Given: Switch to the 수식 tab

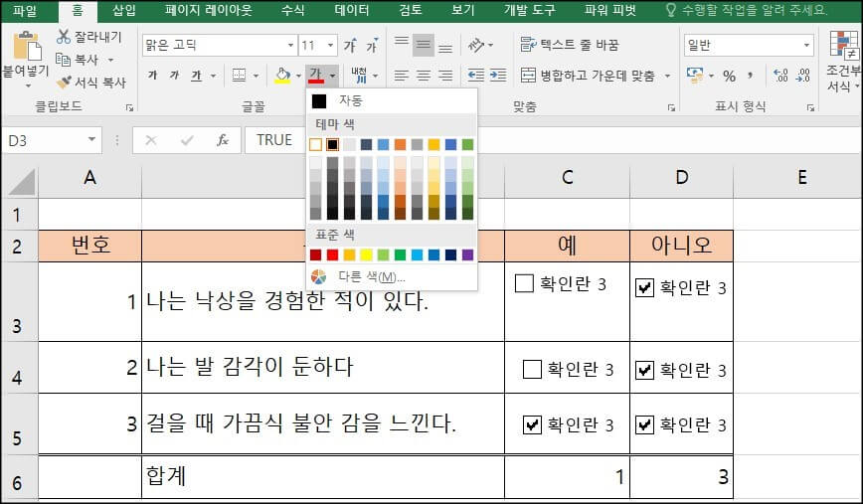Looking at the screenshot, I should (x=292, y=11).
